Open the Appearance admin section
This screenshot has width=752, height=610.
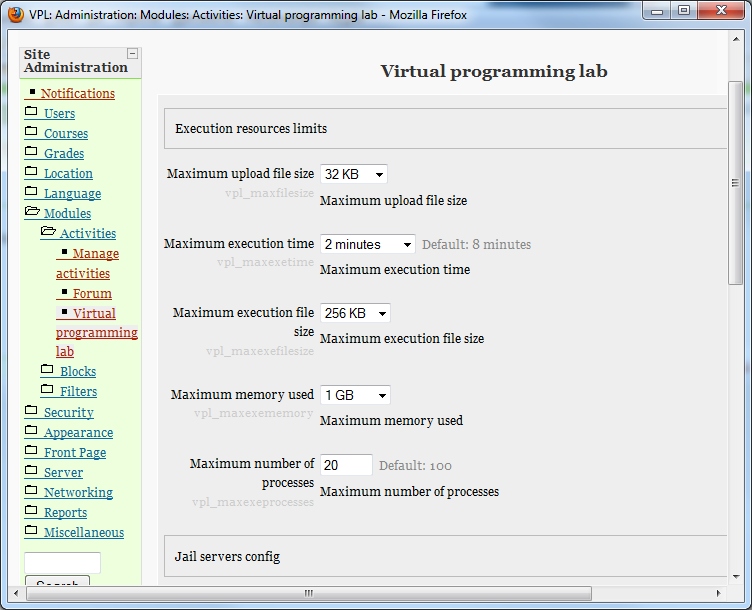[x=79, y=433]
